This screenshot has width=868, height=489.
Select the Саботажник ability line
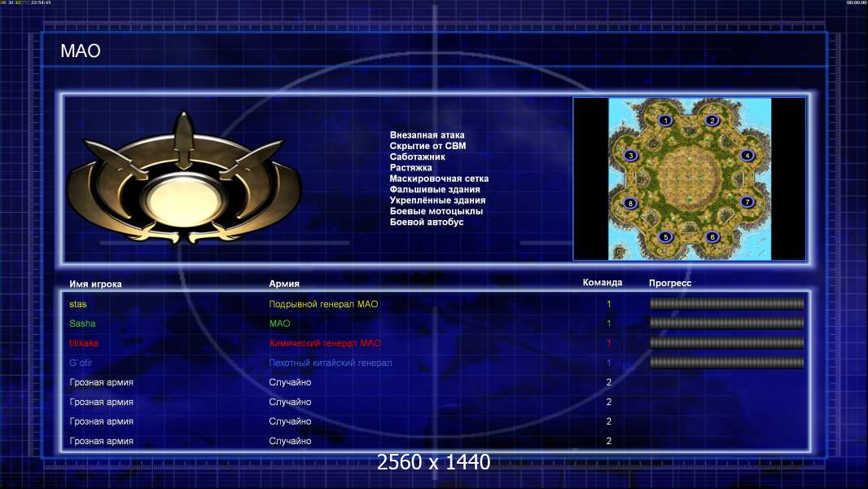pos(417,156)
